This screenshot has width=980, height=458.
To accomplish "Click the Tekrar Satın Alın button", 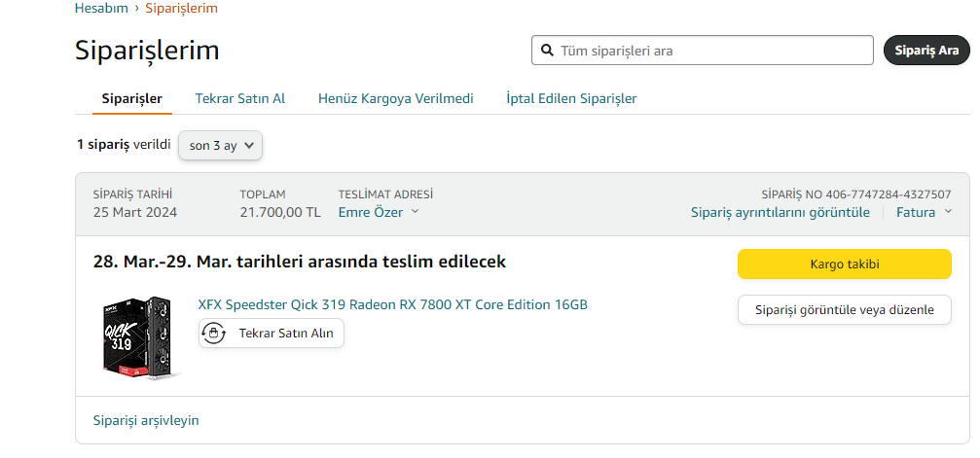I will point(272,333).
